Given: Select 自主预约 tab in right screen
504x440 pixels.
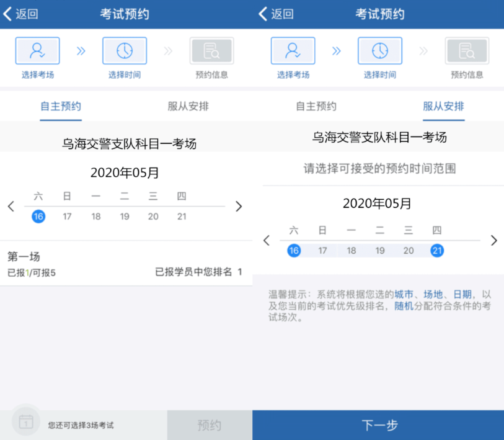Looking at the screenshot, I should point(316,106).
